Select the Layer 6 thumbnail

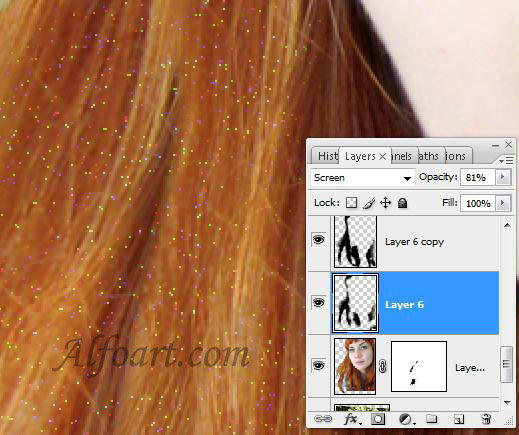coord(355,303)
